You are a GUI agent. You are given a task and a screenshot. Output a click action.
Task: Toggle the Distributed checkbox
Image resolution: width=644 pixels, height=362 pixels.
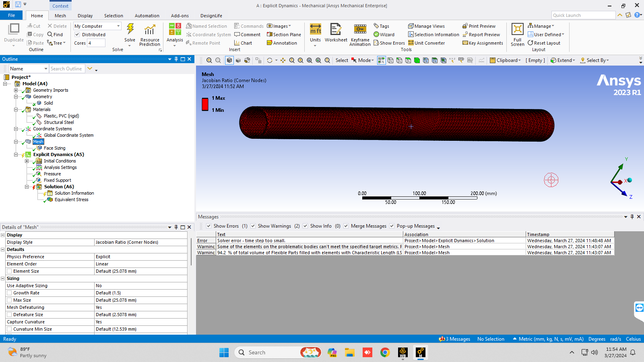coord(77,35)
